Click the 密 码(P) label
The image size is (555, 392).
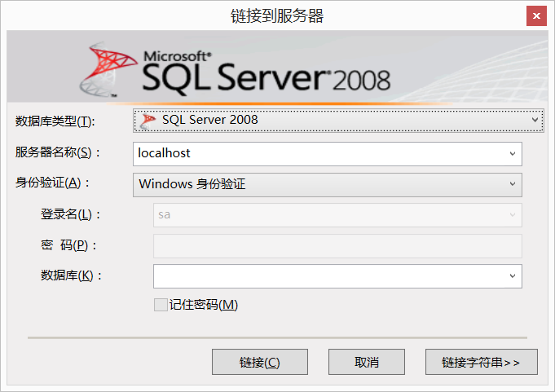[68, 244]
